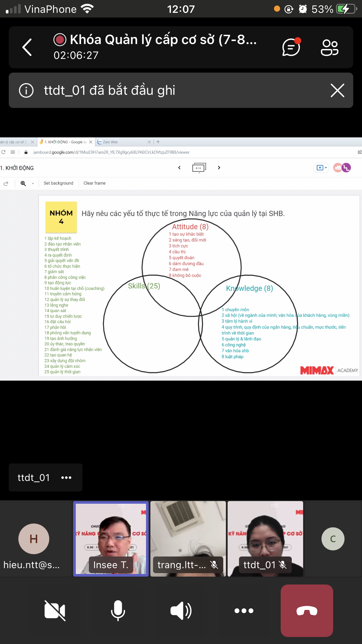362x644 pixels.
Task: Click the Jamboard redo arrow icon
Action: coord(6,183)
